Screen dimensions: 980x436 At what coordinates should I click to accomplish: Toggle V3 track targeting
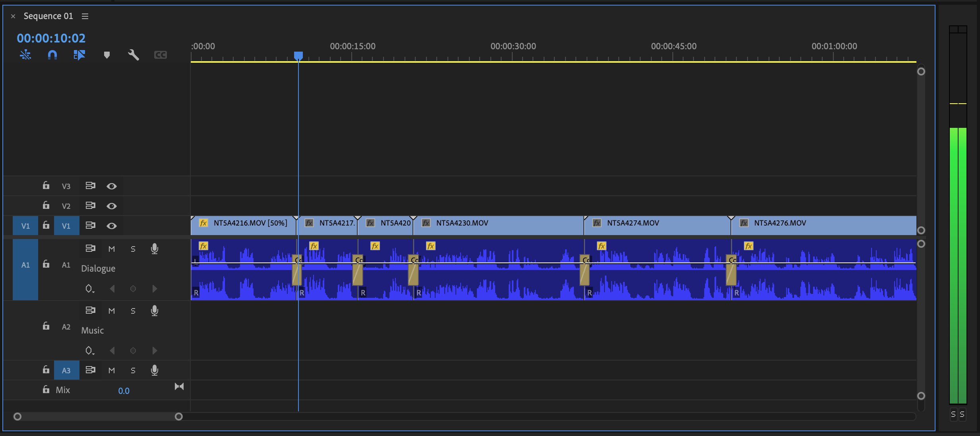[66, 186]
